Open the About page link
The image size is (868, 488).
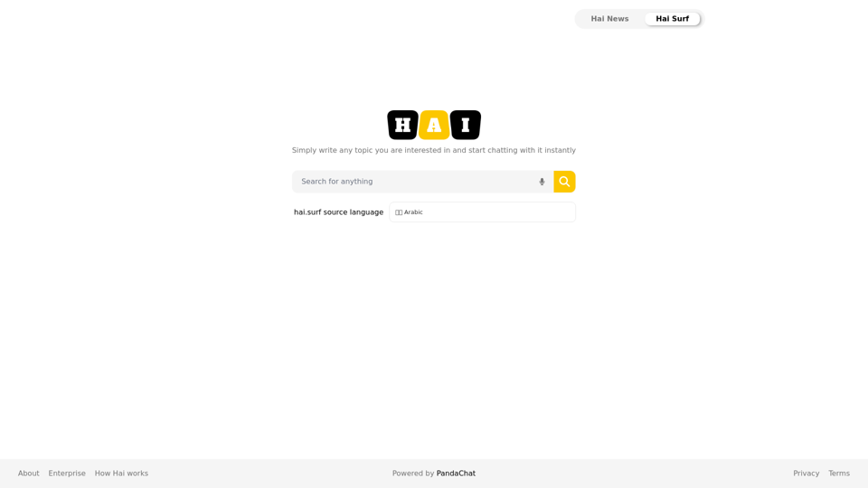point(29,474)
